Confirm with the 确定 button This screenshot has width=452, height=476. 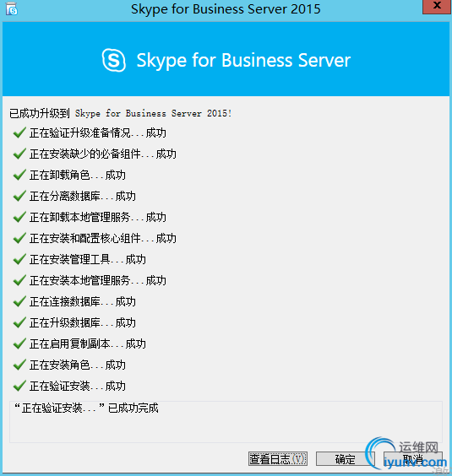[346, 458]
